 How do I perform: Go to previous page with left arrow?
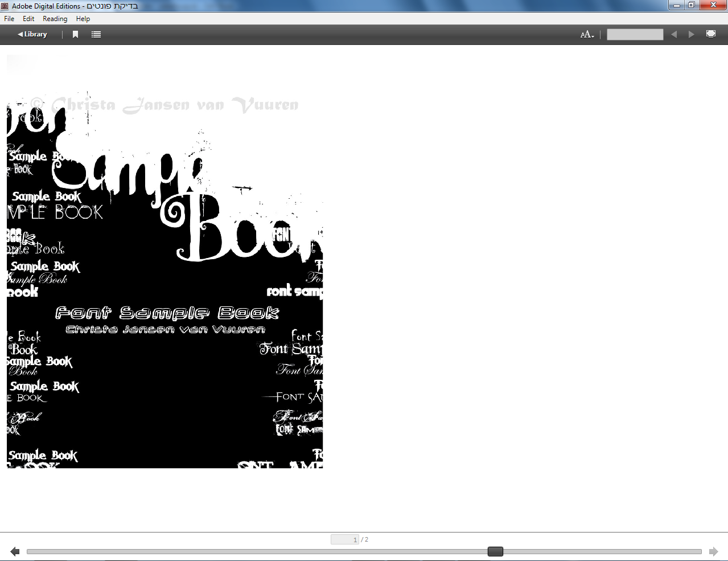click(x=15, y=551)
